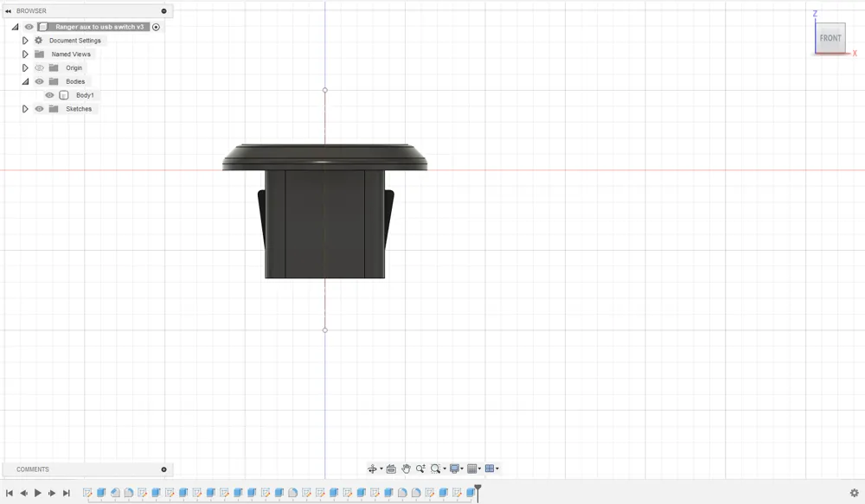
Task: Open the Orbit tool dropdown arrow
Action: point(381,469)
